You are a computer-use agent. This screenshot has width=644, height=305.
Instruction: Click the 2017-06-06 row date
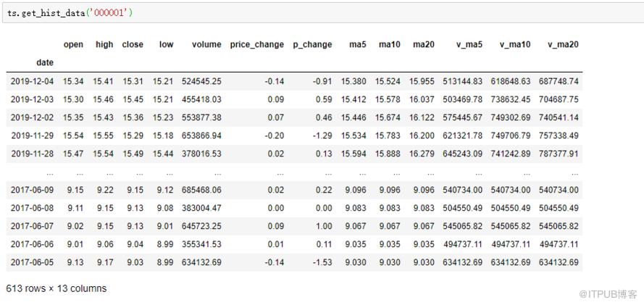tap(32, 244)
